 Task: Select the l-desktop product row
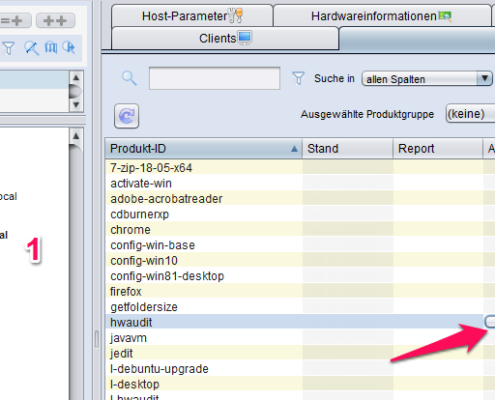pos(300,384)
